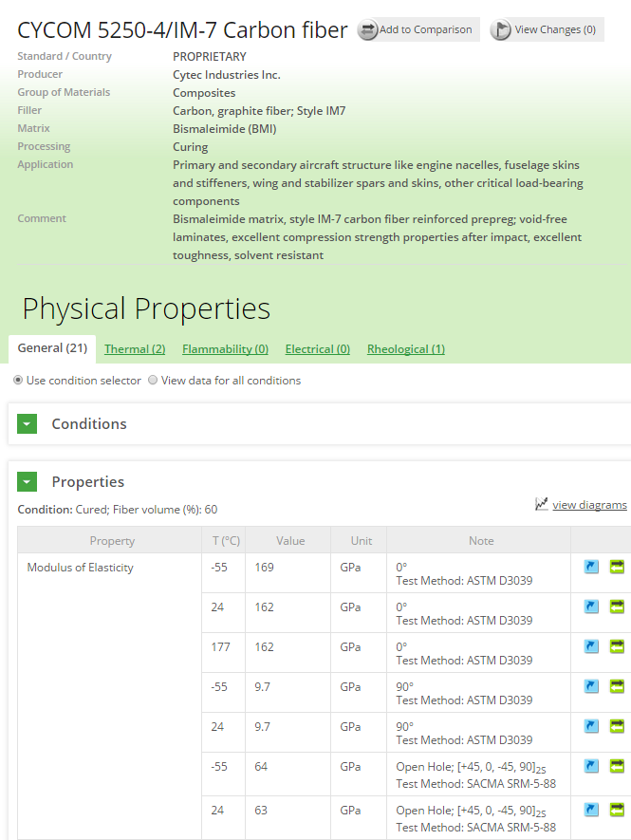Click the Add to Comparison button label
The height and width of the screenshot is (840, 631).
click(426, 29)
